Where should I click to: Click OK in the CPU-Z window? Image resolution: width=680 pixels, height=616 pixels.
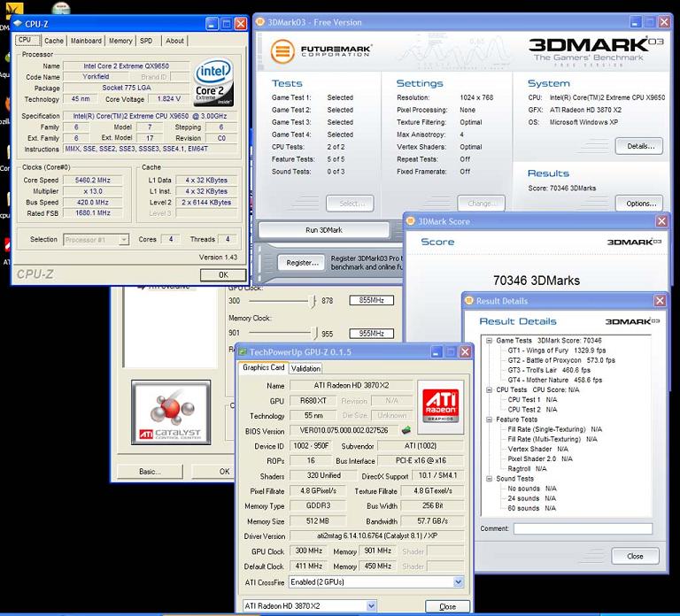223,275
